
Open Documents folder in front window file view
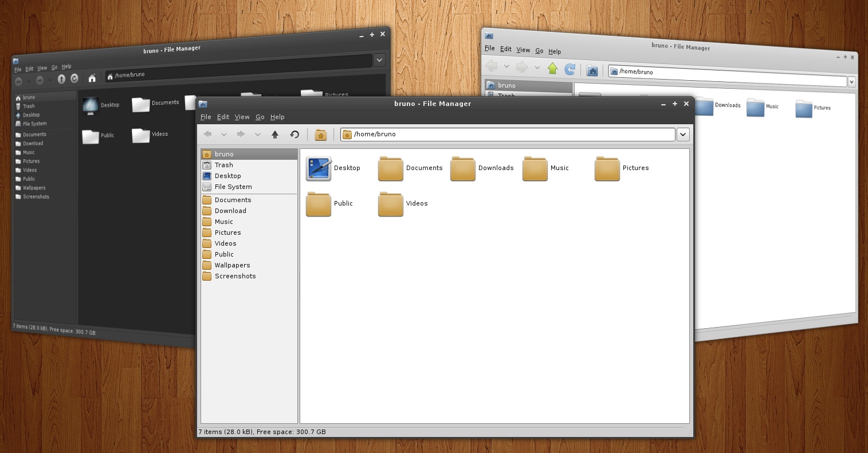(x=391, y=168)
